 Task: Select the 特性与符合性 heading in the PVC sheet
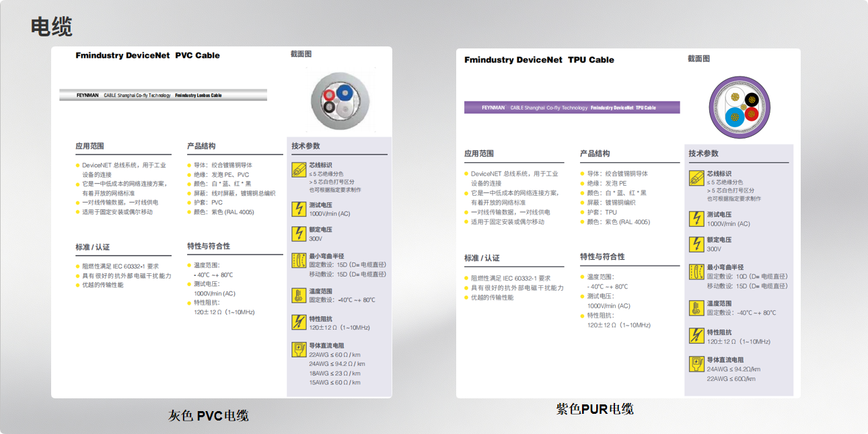click(x=209, y=246)
